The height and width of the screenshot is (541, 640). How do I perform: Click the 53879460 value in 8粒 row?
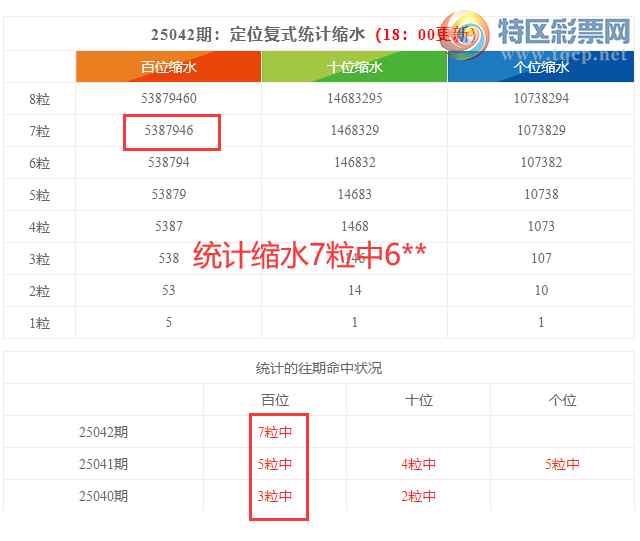click(168, 99)
